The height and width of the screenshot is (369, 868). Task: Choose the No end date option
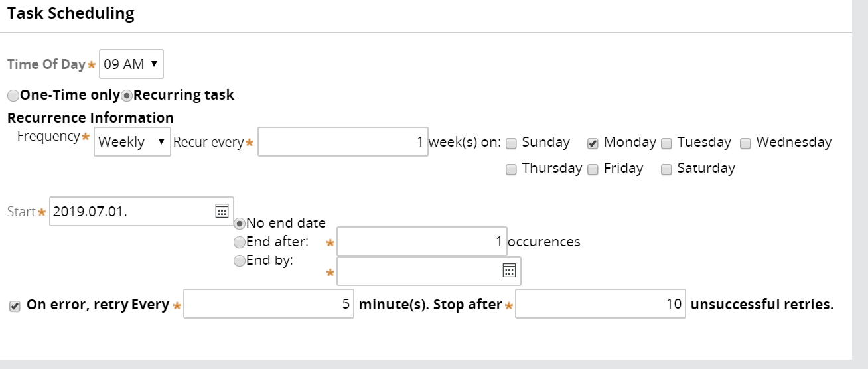[240, 224]
